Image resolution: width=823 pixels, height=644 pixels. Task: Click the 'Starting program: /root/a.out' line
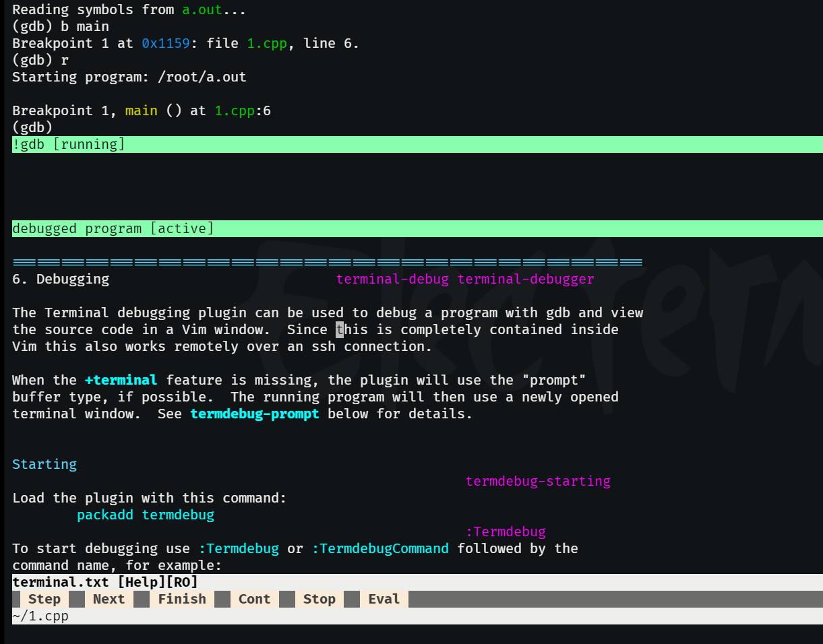tap(129, 77)
